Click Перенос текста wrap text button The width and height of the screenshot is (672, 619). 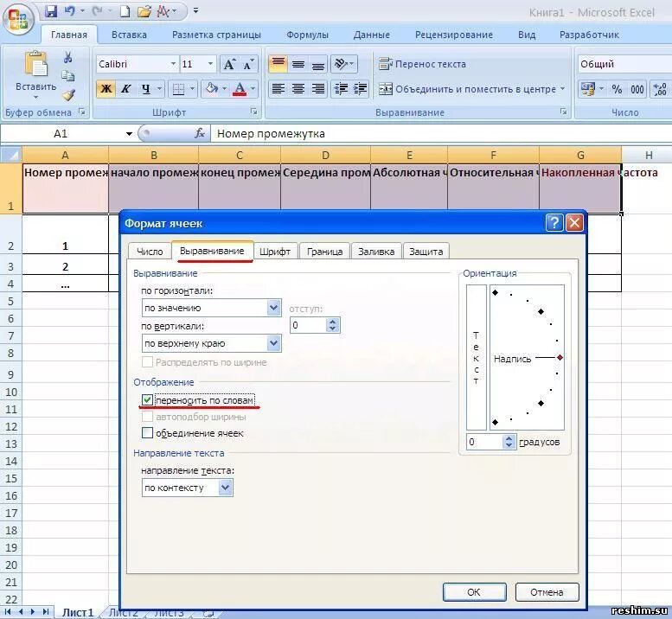click(x=422, y=64)
